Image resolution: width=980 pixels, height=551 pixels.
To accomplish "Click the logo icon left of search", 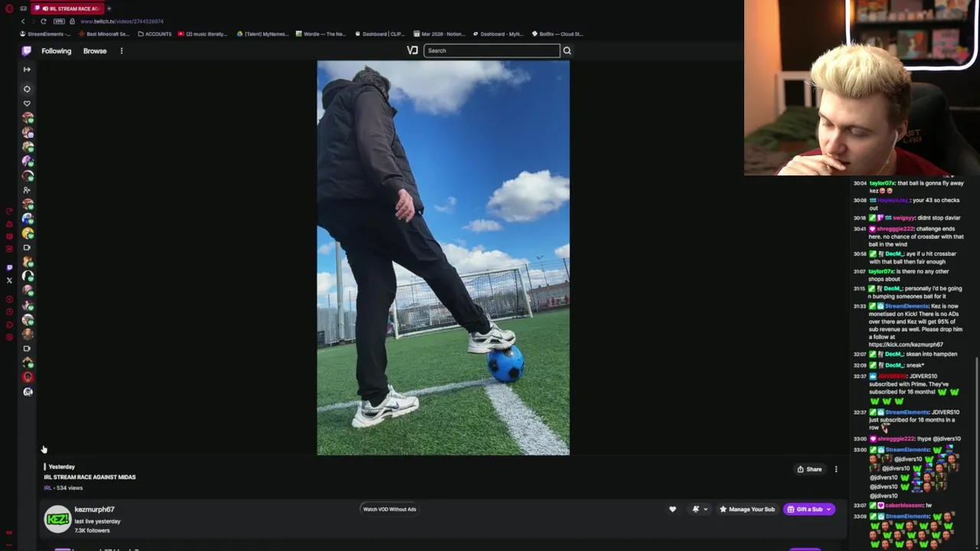I will pyautogui.click(x=412, y=51).
